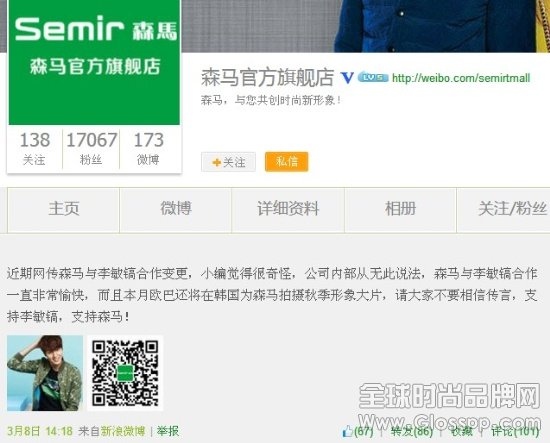View the 17067 粉丝 followers count
This screenshot has width=550, height=443.
pyautogui.click(x=91, y=148)
